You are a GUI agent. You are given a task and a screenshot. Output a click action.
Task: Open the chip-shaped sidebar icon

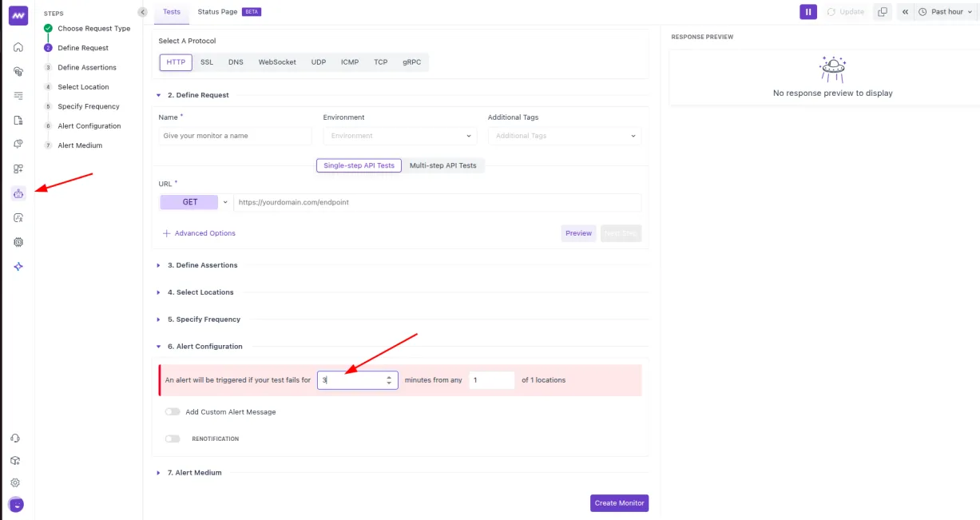coord(18,242)
